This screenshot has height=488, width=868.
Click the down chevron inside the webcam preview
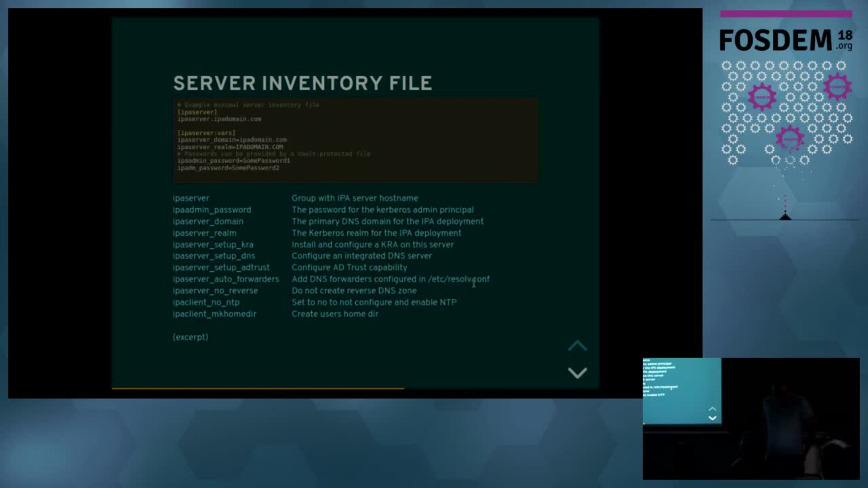713,417
